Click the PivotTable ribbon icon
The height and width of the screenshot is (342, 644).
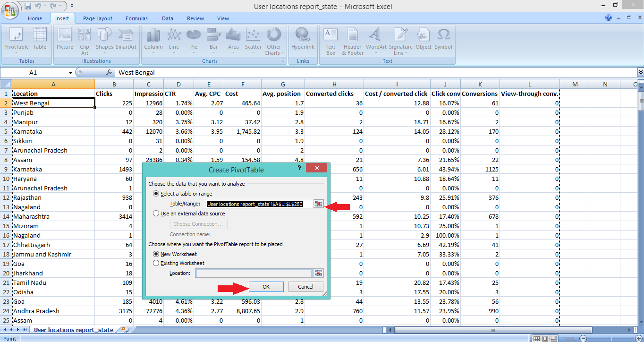pyautogui.click(x=17, y=40)
